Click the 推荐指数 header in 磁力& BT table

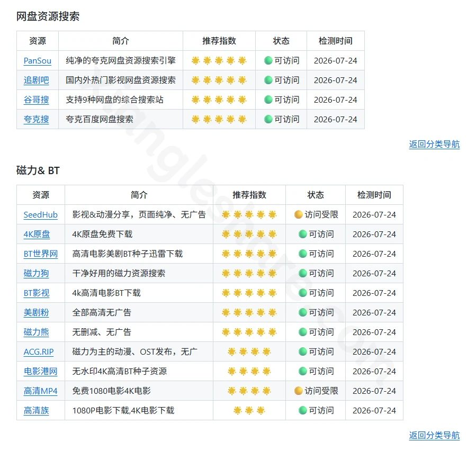click(x=249, y=195)
